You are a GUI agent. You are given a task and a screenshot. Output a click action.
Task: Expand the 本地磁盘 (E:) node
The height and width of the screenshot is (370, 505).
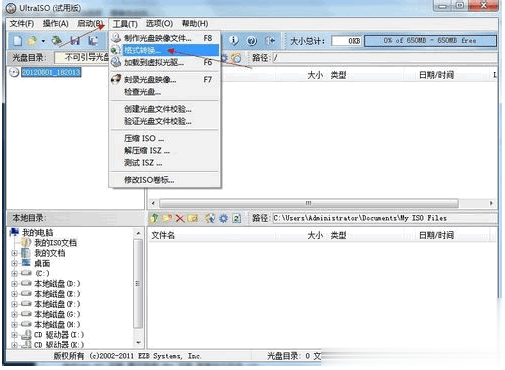click(x=14, y=294)
